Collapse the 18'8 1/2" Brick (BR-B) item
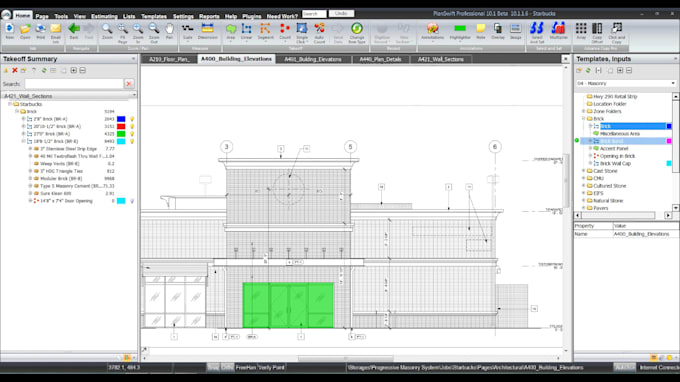680x382 pixels. [23, 141]
